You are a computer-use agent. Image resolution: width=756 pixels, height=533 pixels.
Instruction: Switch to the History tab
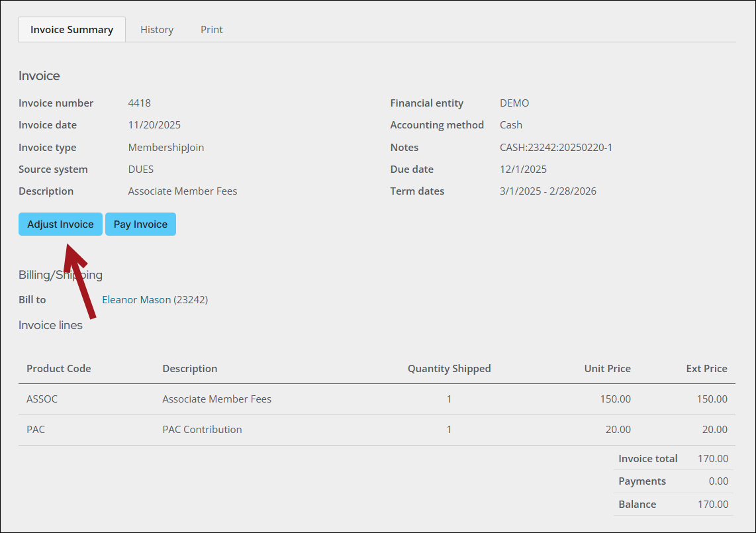pos(157,30)
